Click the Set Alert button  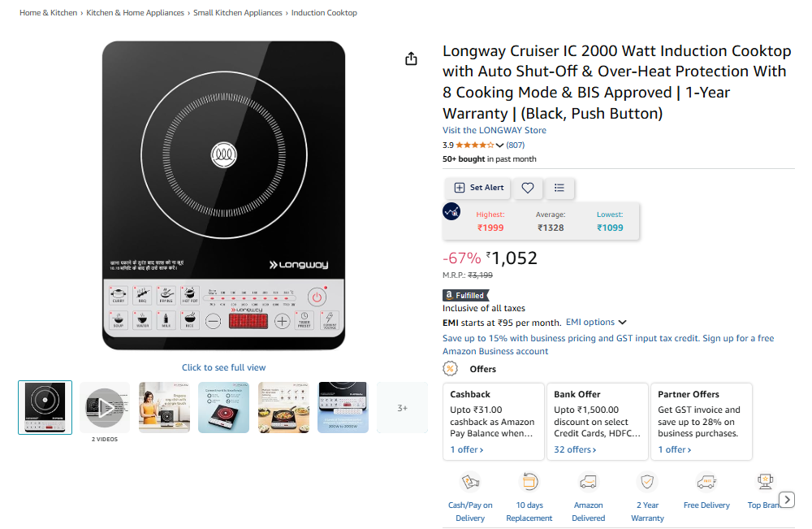click(x=478, y=188)
